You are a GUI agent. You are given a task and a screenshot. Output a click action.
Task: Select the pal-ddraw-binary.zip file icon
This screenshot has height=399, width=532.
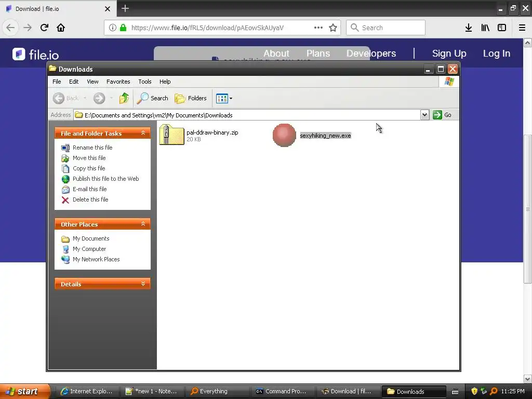click(x=171, y=135)
